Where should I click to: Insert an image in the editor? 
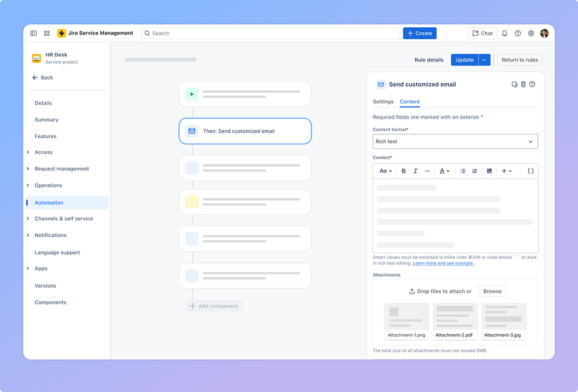pyautogui.click(x=489, y=171)
